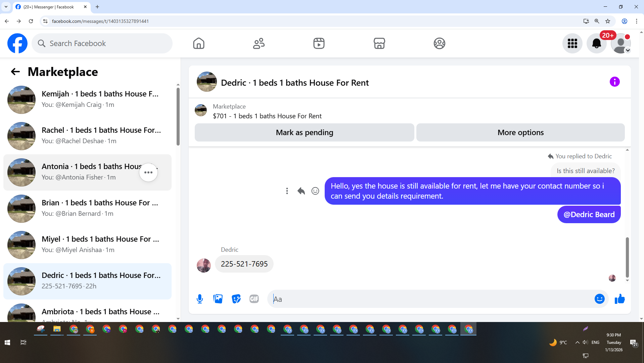This screenshot has width=644, height=363.
Task: Open the Marketplace store icon
Action: (379, 43)
